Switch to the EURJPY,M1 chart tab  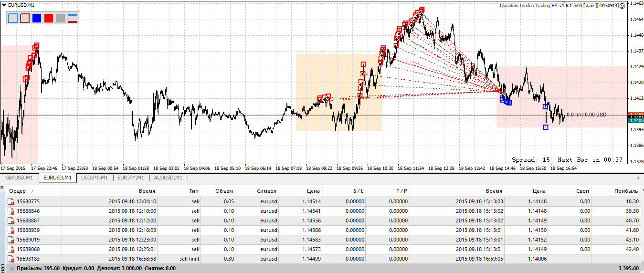click(x=131, y=178)
